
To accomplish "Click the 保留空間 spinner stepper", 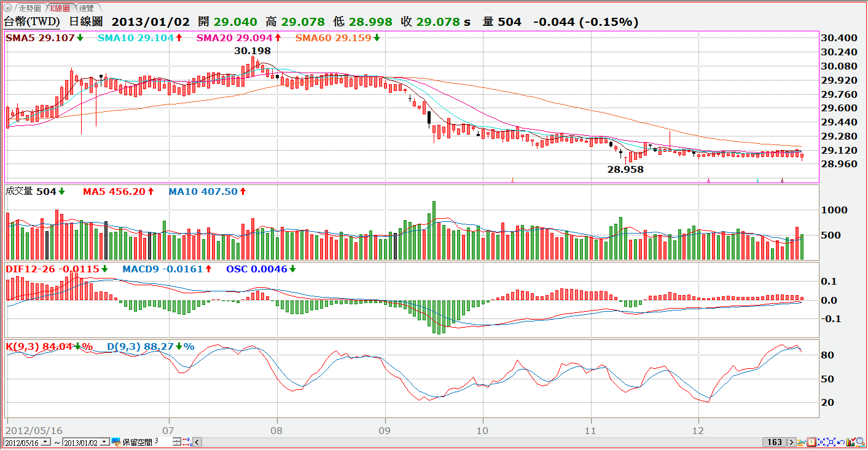I will 177,442.
